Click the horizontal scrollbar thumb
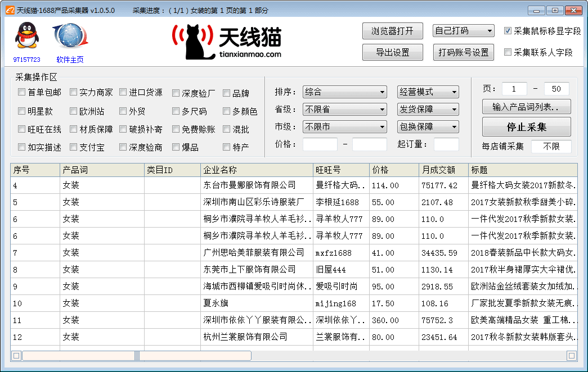Image resolution: width=588 pixels, height=372 pixels. (137, 356)
